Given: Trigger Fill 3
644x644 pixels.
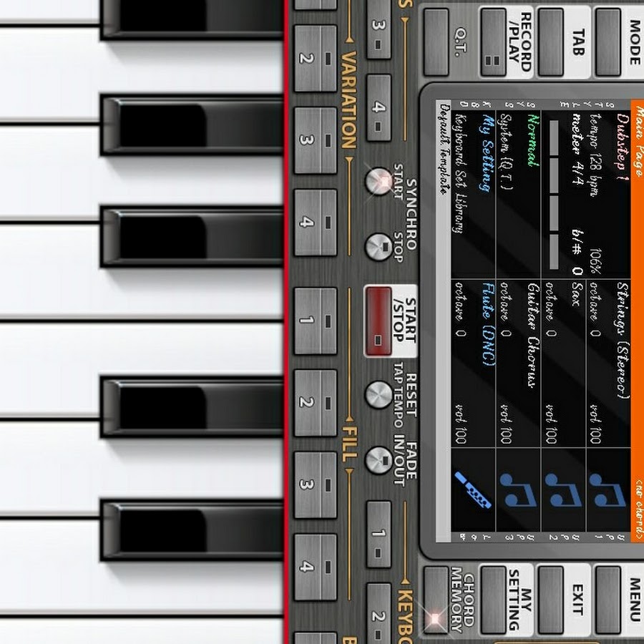Looking at the screenshot, I should pos(316,485).
